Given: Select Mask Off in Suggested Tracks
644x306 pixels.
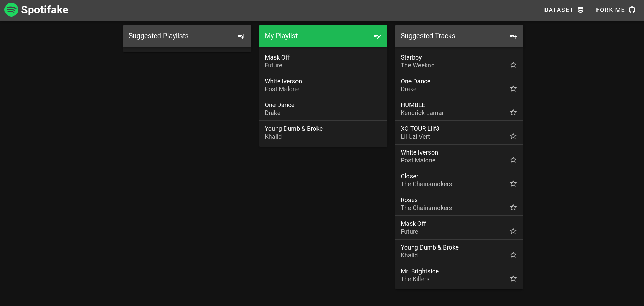Looking at the screenshot, I should [459, 228].
